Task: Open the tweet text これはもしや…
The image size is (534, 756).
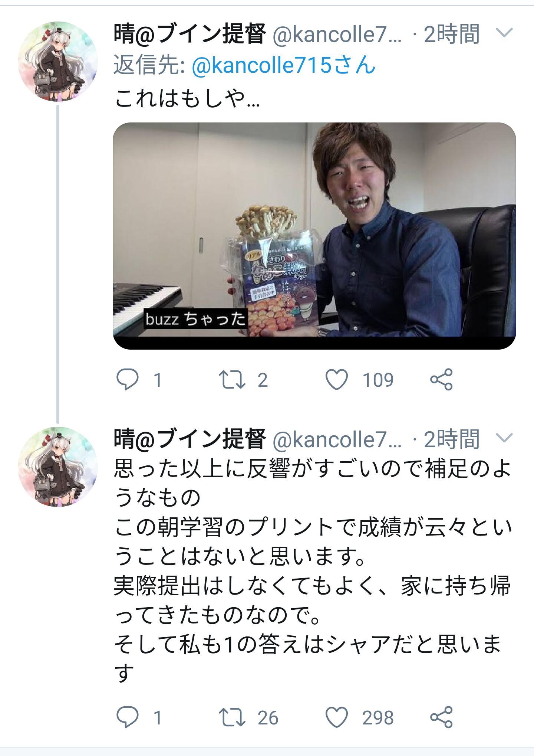Action: click(x=187, y=99)
